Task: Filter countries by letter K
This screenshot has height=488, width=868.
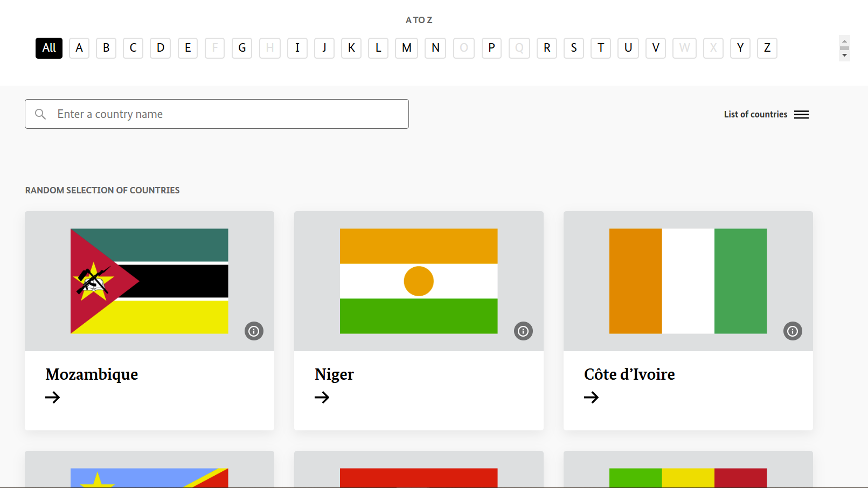Action: click(x=351, y=48)
